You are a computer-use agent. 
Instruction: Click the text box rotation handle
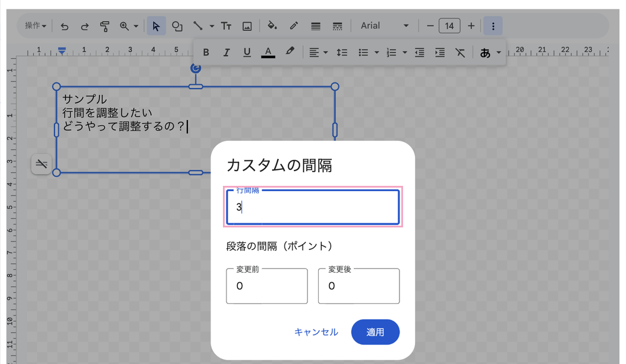pos(196,68)
